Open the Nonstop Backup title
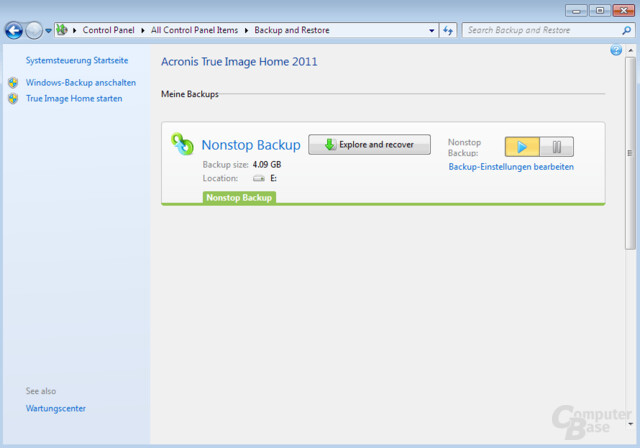This screenshot has height=448, width=640. pyautogui.click(x=251, y=145)
